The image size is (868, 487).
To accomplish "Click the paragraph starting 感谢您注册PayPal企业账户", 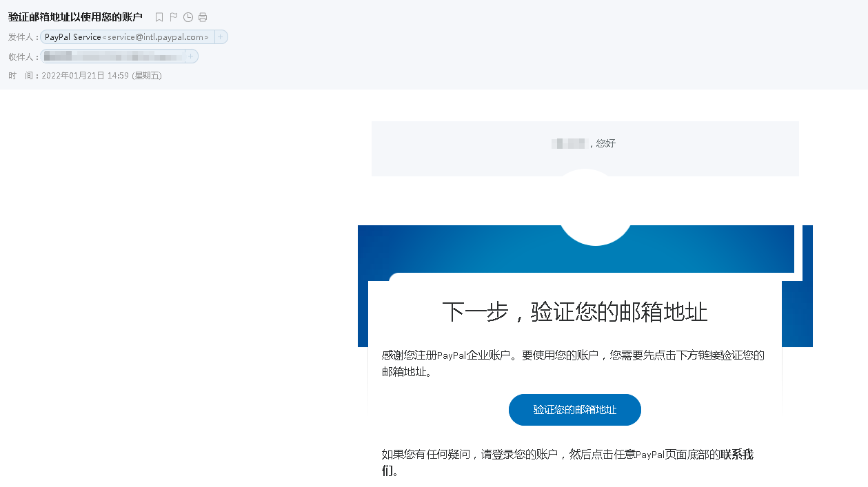I will [573, 364].
